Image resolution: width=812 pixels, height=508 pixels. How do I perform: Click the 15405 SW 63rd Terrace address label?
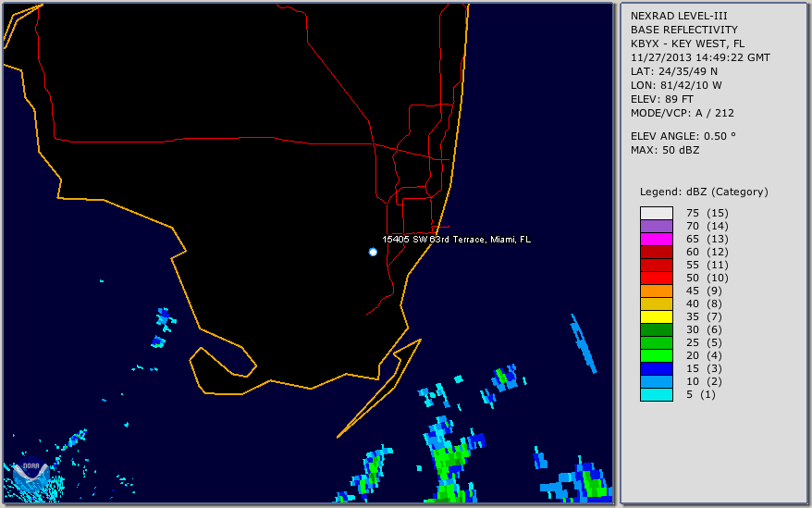point(456,240)
